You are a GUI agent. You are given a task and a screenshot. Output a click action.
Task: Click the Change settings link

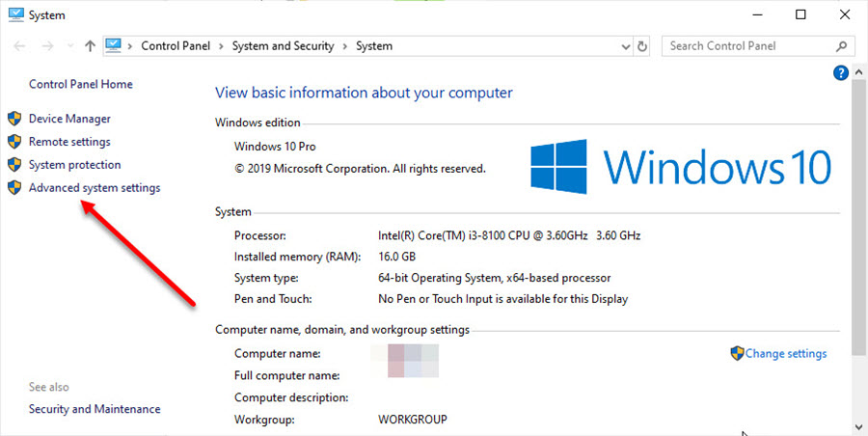click(785, 353)
